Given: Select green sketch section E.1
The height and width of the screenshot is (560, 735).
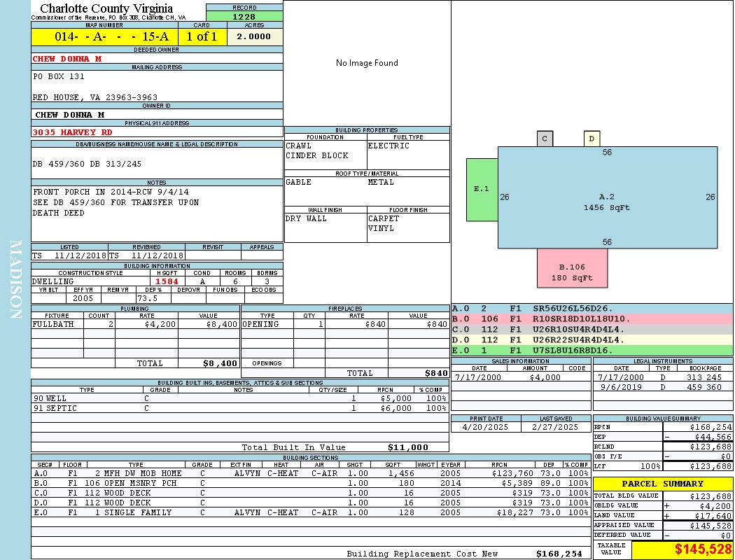Looking at the screenshot, I should [482, 189].
